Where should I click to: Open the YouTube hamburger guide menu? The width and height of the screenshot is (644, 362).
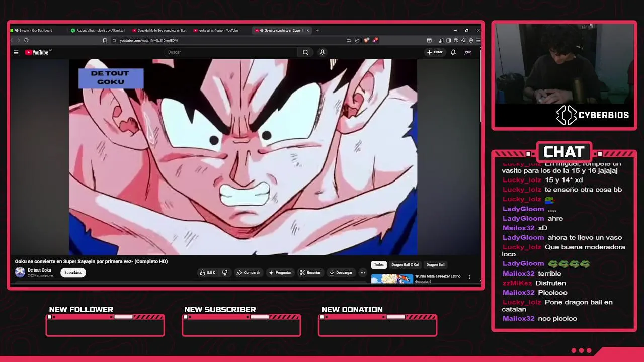click(16, 52)
